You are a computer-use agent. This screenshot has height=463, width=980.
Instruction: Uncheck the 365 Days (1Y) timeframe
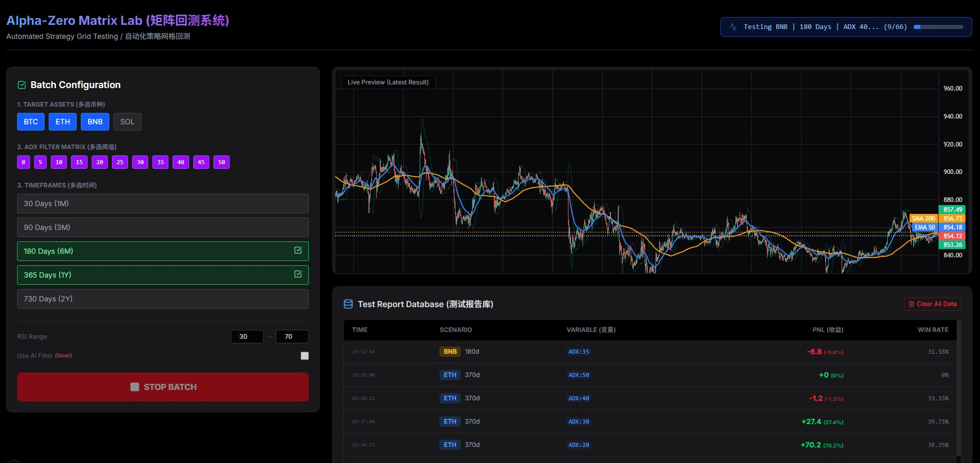tap(163, 275)
